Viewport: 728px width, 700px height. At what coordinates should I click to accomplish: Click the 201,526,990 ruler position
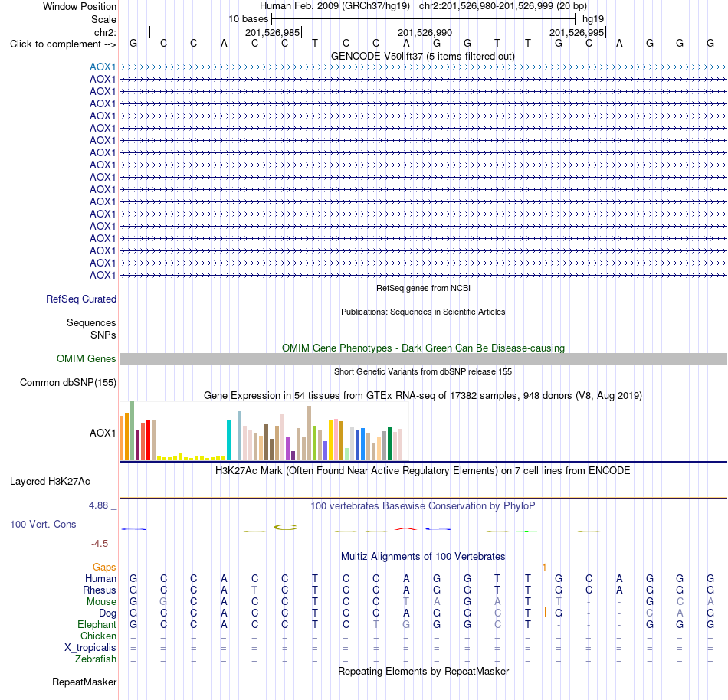425,32
